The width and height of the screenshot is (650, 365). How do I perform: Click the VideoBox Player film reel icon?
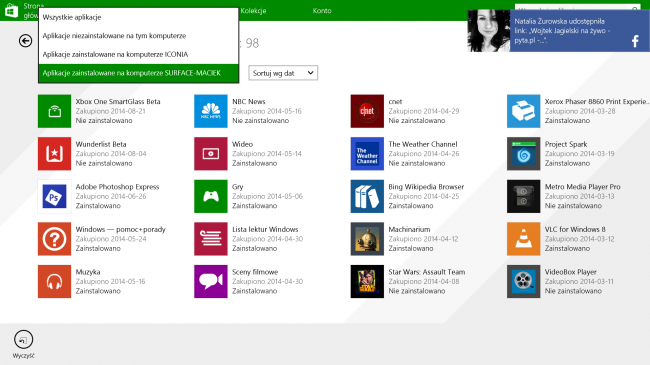click(x=524, y=282)
